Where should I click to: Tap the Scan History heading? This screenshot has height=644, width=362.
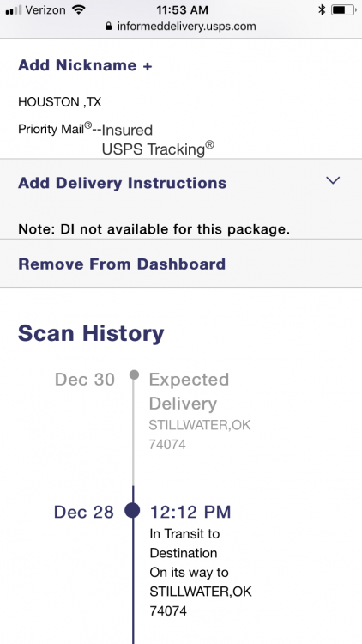click(91, 333)
